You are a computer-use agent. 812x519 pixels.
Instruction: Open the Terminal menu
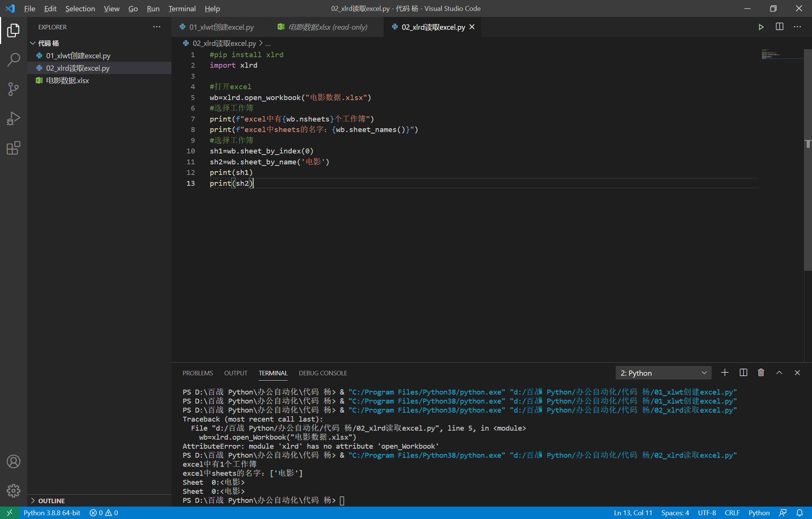[x=182, y=8]
